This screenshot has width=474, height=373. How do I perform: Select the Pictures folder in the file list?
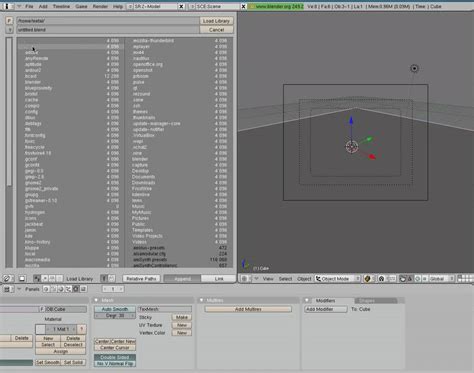click(x=140, y=218)
